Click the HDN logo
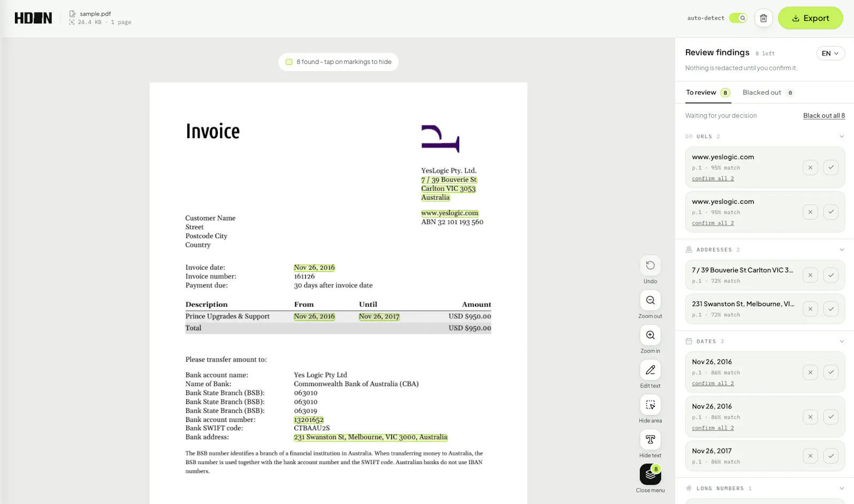 (x=33, y=18)
